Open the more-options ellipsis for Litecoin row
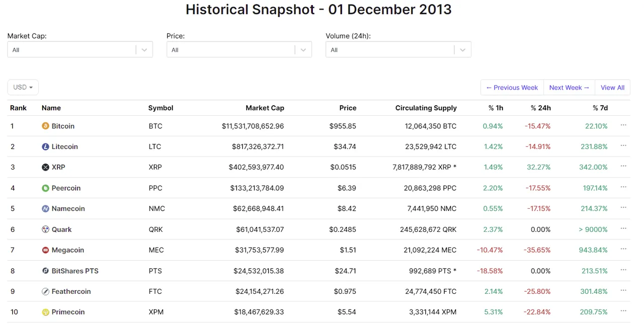The image size is (644, 324). point(623,146)
